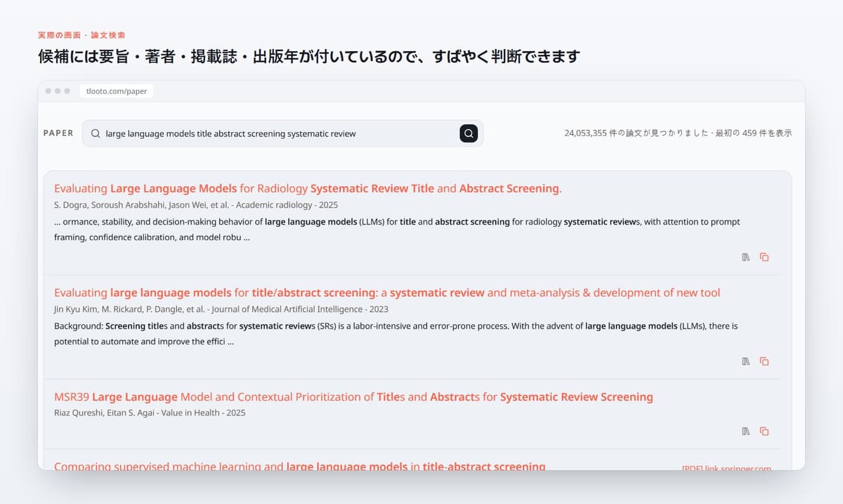Click the abstract snippet starting '... ormance, stability'
843x504 pixels.
(397, 230)
